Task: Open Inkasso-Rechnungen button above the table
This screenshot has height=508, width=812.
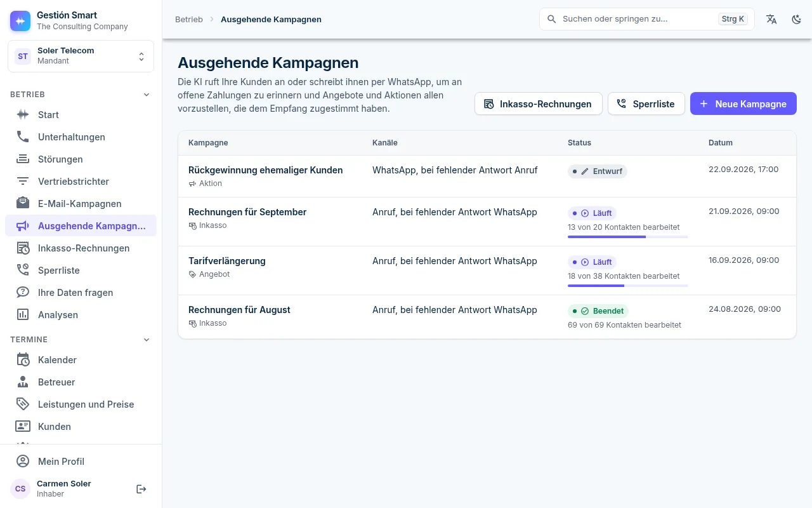Action: point(538,104)
